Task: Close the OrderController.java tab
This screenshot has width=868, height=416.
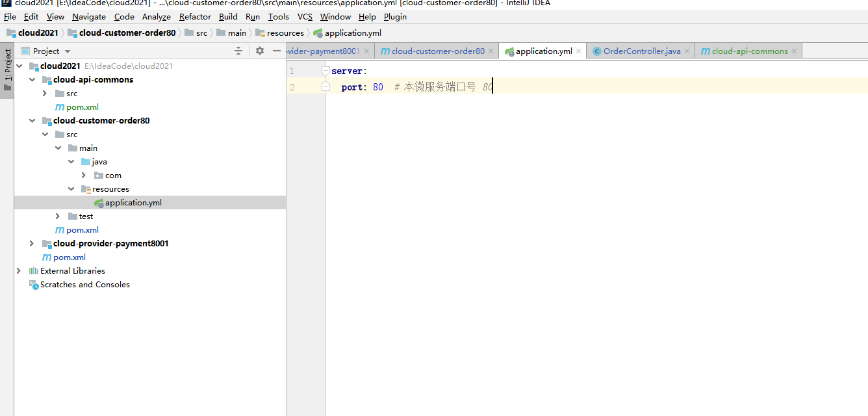Action: click(687, 51)
